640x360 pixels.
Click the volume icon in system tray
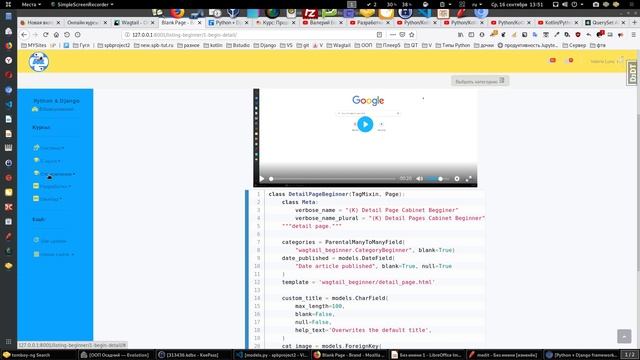[565, 4]
